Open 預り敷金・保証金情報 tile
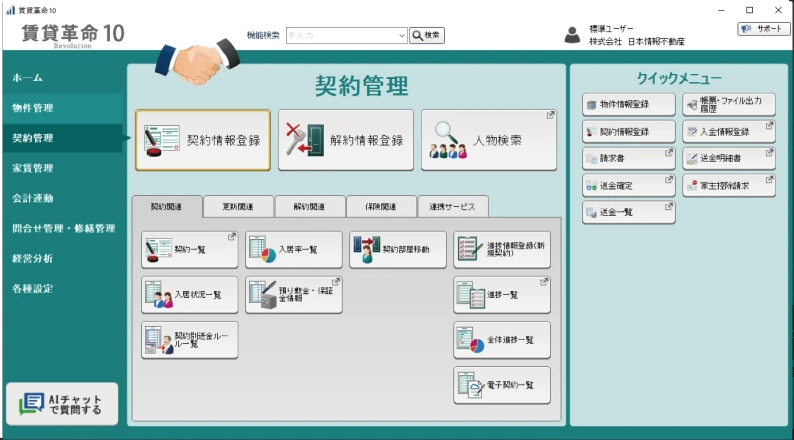794x440 pixels. pyautogui.click(x=294, y=295)
